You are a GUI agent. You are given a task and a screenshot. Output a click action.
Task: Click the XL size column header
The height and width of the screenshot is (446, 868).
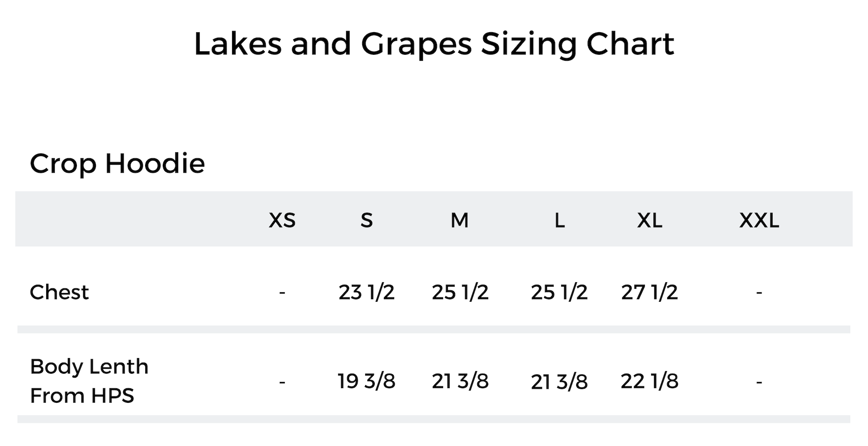(x=649, y=220)
